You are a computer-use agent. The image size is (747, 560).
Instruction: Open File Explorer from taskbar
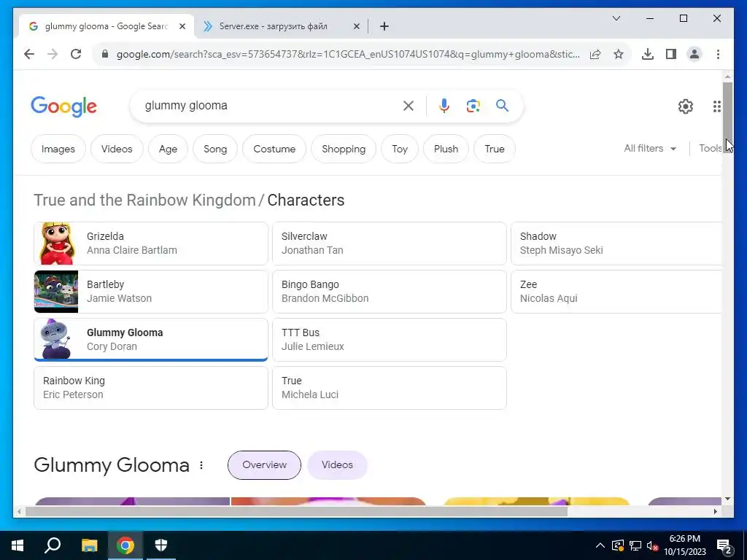pyautogui.click(x=89, y=545)
